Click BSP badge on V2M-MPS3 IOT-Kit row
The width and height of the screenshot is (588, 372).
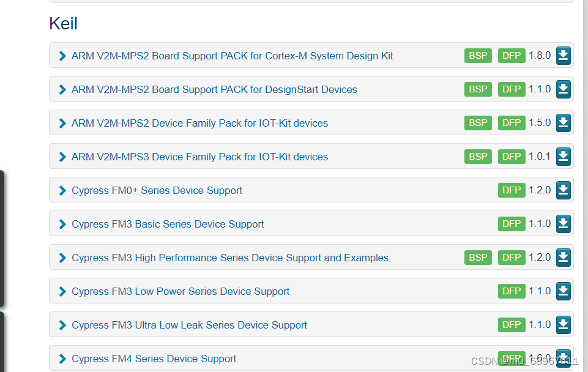(478, 157)
